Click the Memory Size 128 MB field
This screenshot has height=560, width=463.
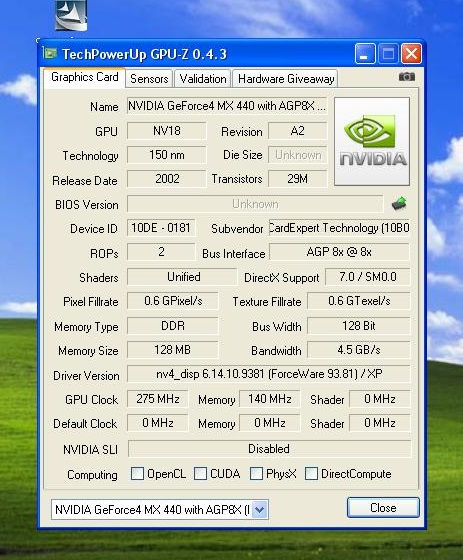[x=173, y=350]
